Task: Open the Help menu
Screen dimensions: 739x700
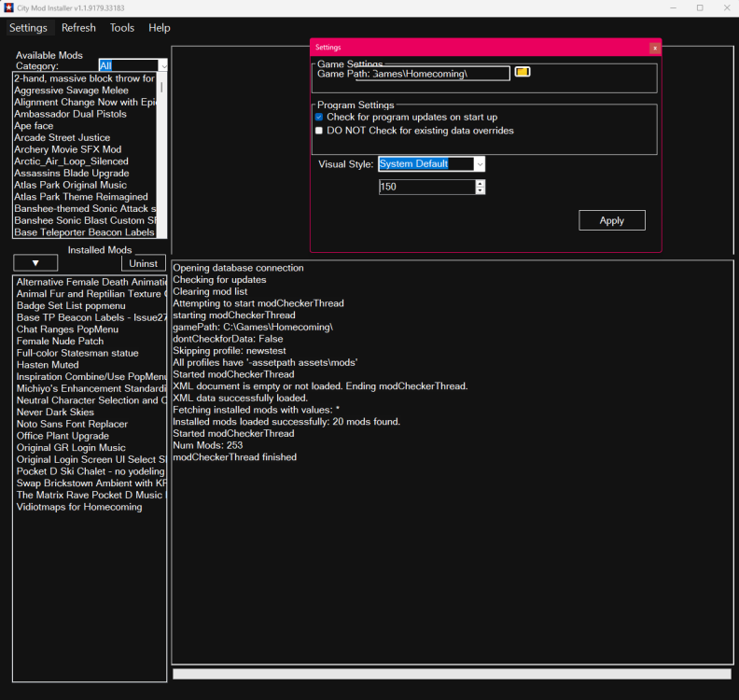Action: (160, 28)
